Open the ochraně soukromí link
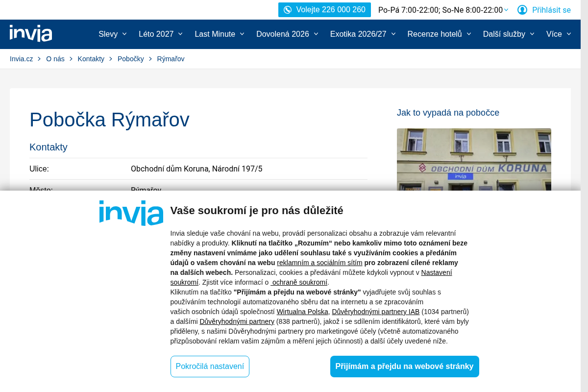Screen dimensions: 588x392 point(299,282)
